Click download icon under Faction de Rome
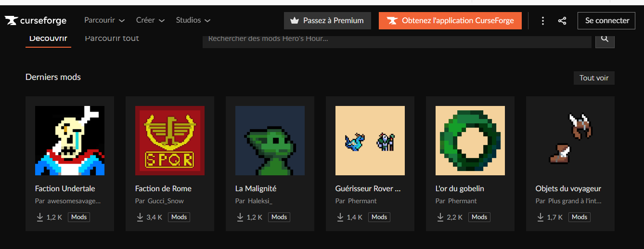This screenshot has height=249, width=644. click(140, 217)
